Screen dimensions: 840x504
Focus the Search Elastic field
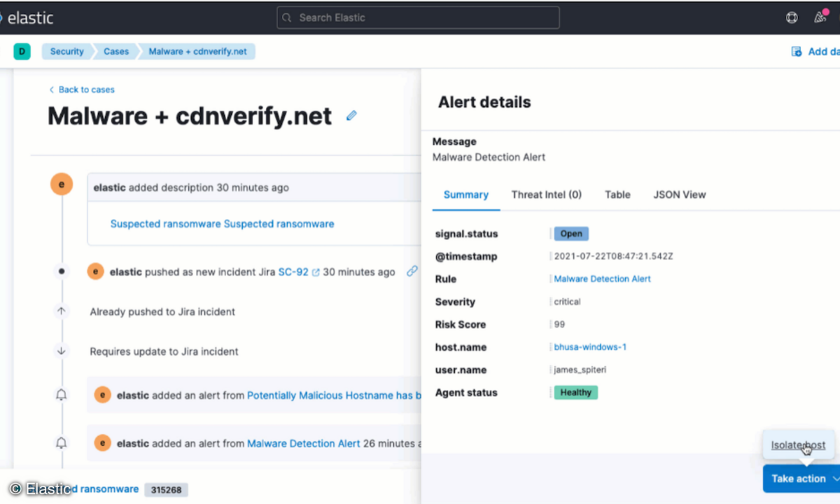418,17
